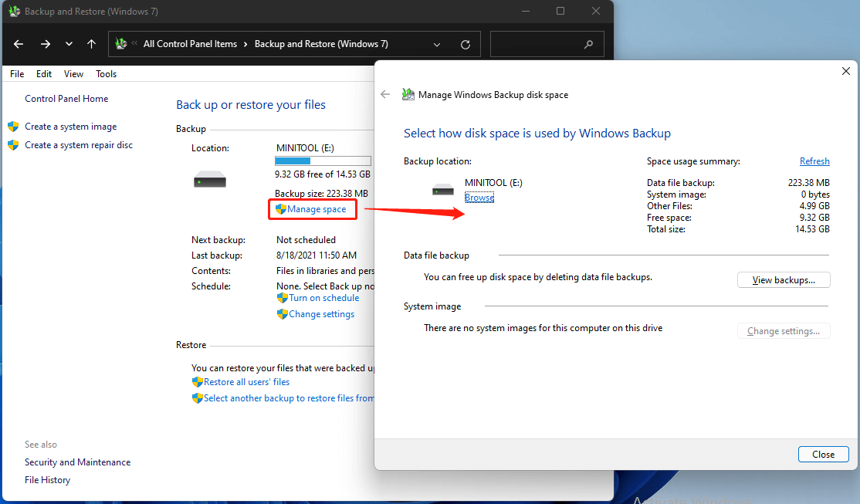Select the Data file backup 223.38 MB value
Viewport: 860px width, 504px height.
tap(808, 183)
